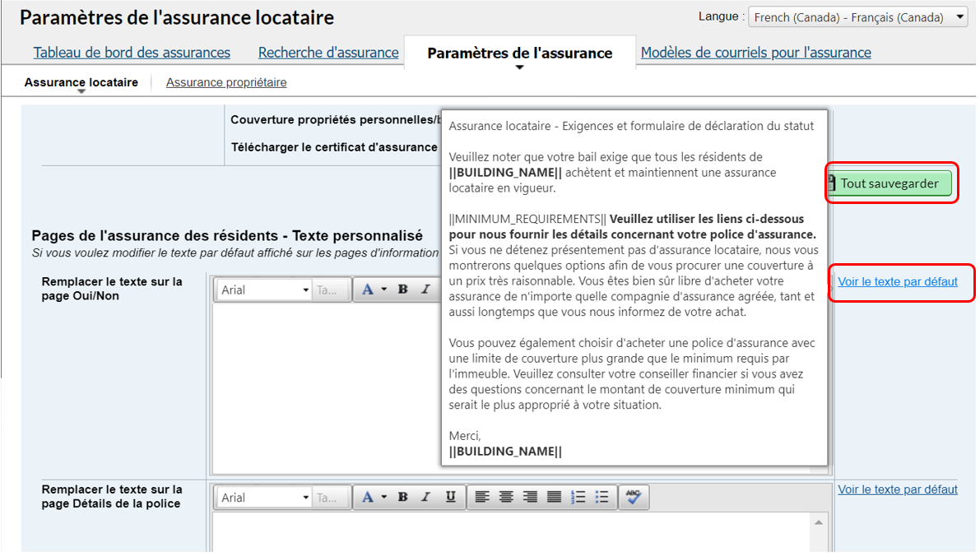Justify text in Détails de la police editor

coord(554,498)
